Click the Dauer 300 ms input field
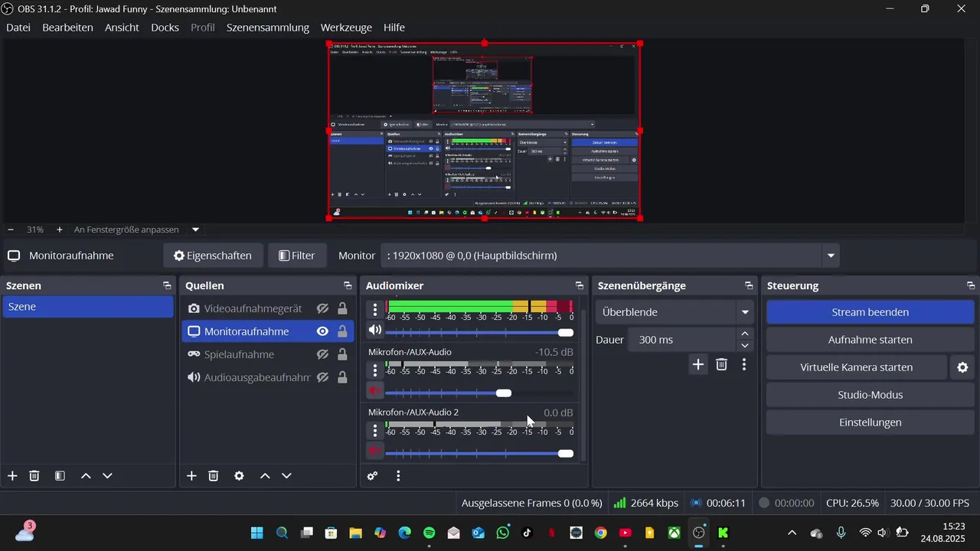Viewport: 980px width, 551px height. [x=683, y=340]
